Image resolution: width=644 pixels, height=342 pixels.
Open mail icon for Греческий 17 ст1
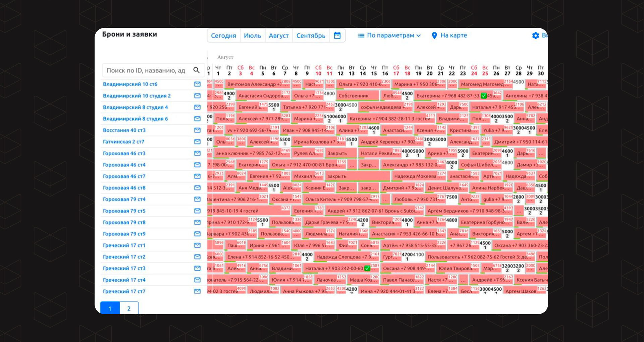tap(197, 245)
